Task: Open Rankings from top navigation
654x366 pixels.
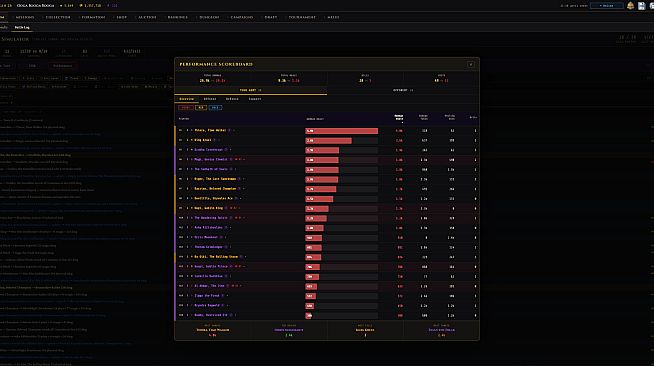Action: [x=177, y=18]
